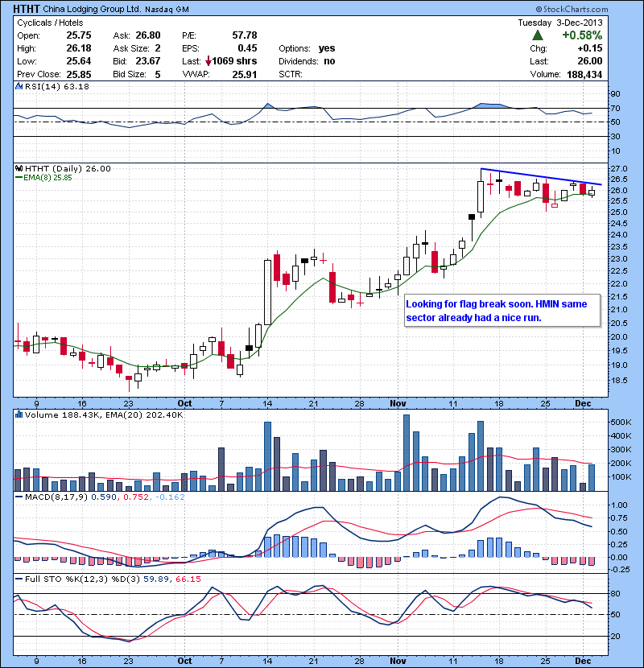Open the StockCharts.com copyright link

point(572,9)
